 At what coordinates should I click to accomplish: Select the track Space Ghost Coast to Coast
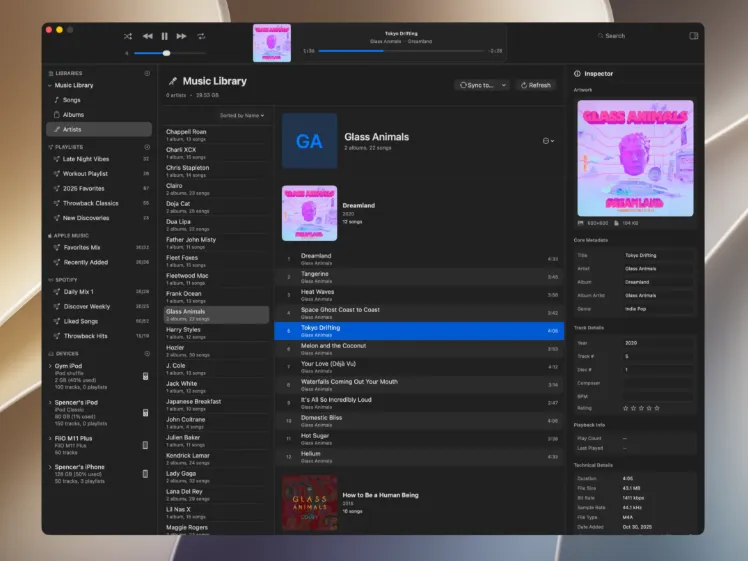[x=419, y=313]
